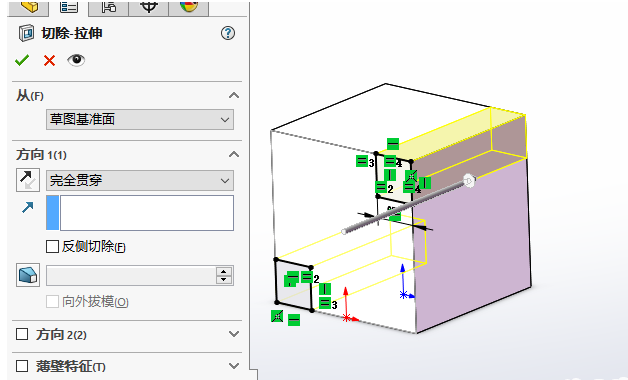This screenshot has width=628, height=380.
Task: Click the reverse direction arrow button
Action: (x=28, y=180)
